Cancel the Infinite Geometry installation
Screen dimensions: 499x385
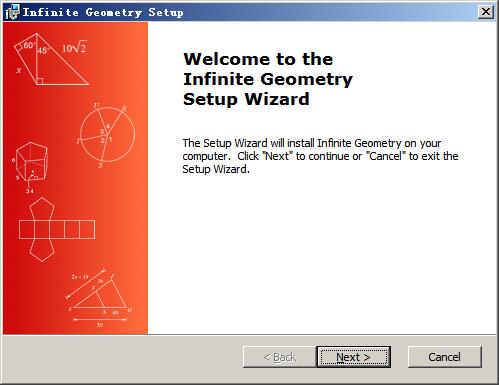click(x=445, y=357)
